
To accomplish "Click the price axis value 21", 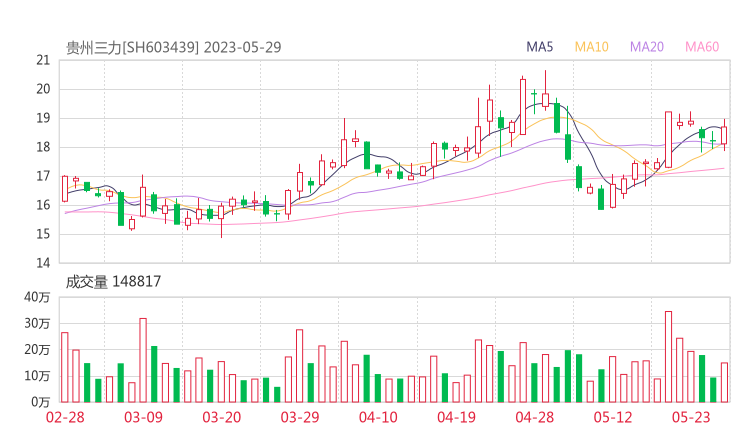I will pos(43,60).
